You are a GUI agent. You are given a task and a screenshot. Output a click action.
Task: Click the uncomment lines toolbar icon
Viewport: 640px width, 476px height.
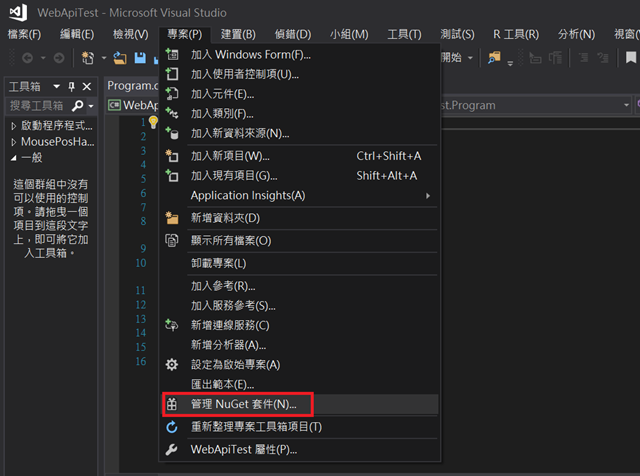tap(603, 58)
